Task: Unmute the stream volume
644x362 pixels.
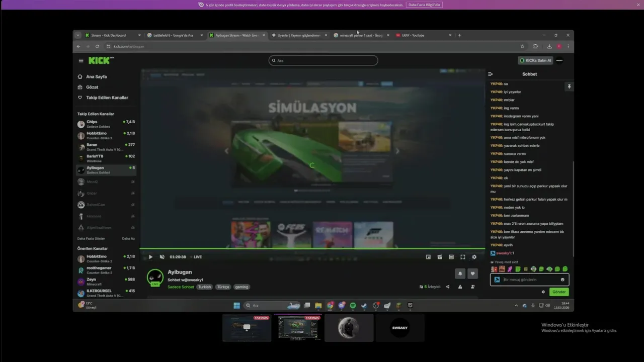Action: click(162, 257)
